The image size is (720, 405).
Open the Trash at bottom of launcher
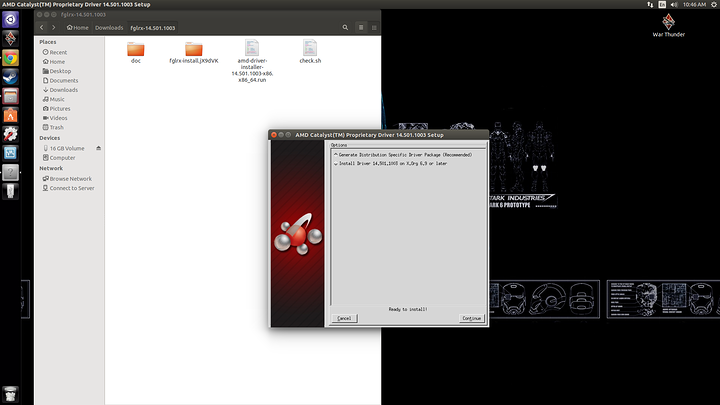coord(10,394)
